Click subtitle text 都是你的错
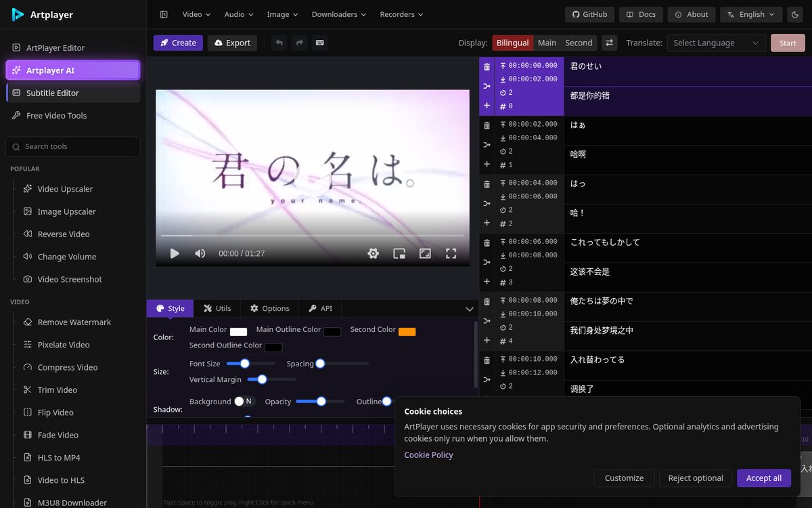The height and width of the screenshot is (508, 812). click(590, 96)
